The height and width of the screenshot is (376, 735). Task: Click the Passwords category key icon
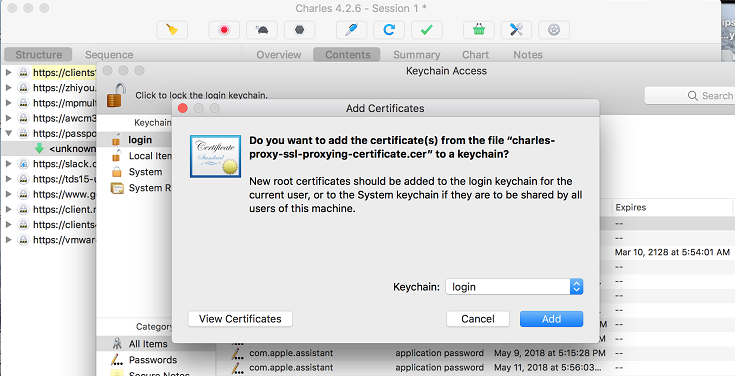click(x=117, y=360)
